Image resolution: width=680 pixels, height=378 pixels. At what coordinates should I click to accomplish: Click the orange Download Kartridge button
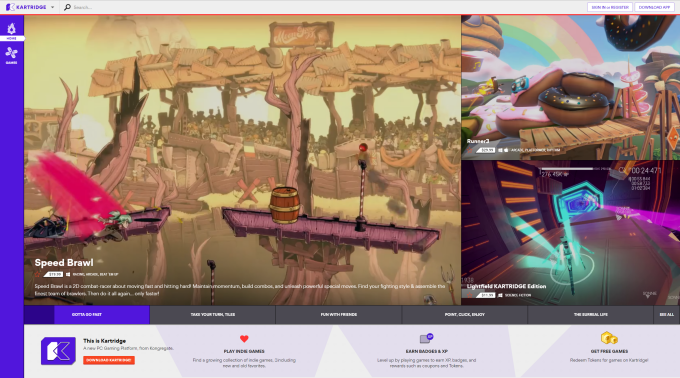tap(109, 360)
